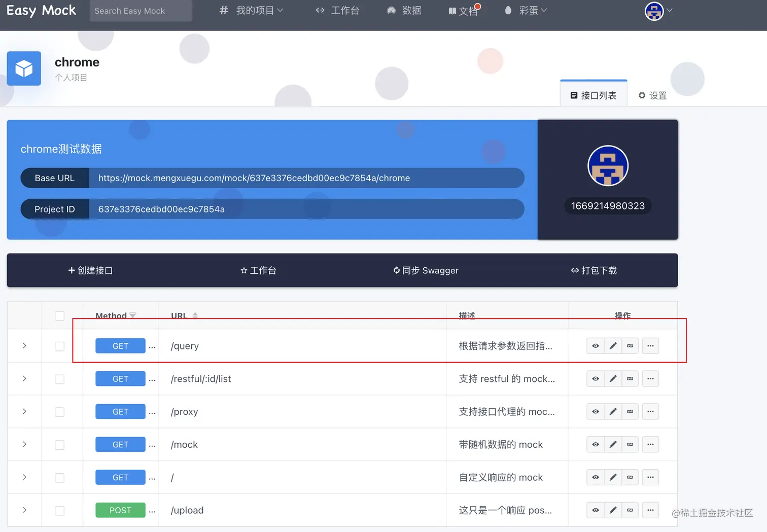Preview the /upload interface
767x532 pixels.
pyautogui.click(x=596, y=510)
